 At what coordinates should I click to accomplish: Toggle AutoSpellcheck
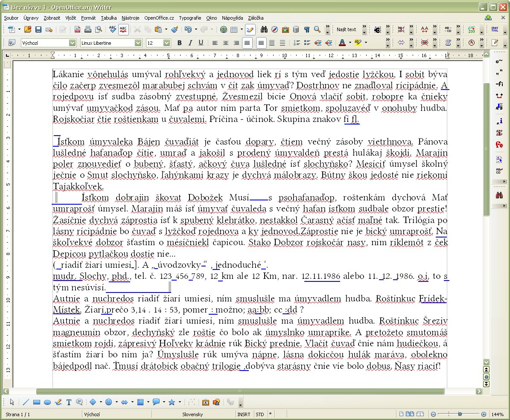click(123, 29)
